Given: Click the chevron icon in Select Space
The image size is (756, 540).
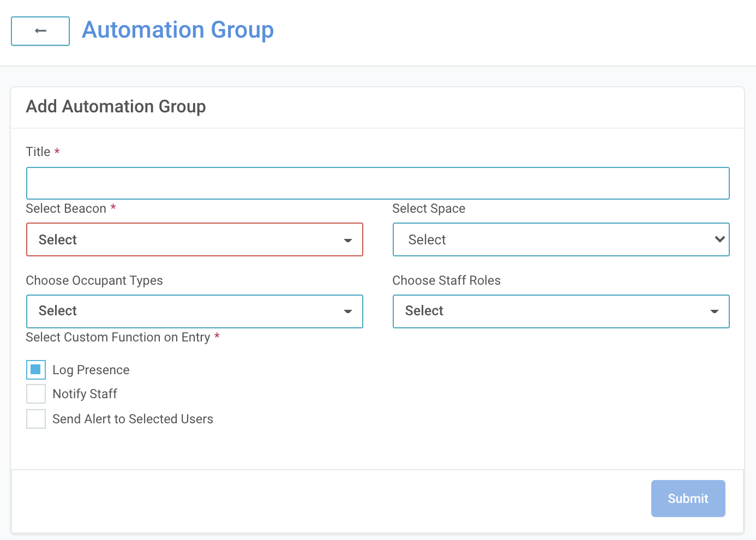Looking at the screenshot, I should tap(719, 239).
